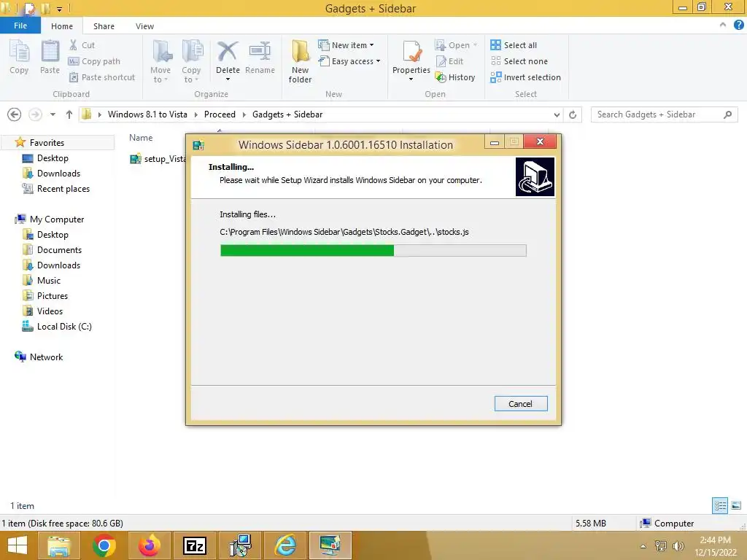747x560 pixels.
Task: Click History in the Open group
Action: tap(455, 77)
